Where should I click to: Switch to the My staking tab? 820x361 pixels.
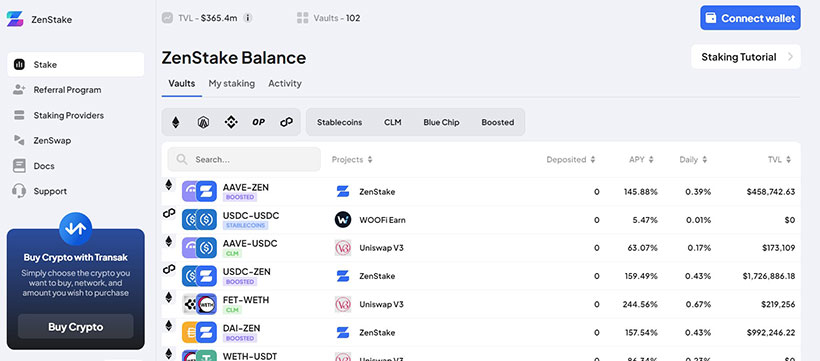232,83
